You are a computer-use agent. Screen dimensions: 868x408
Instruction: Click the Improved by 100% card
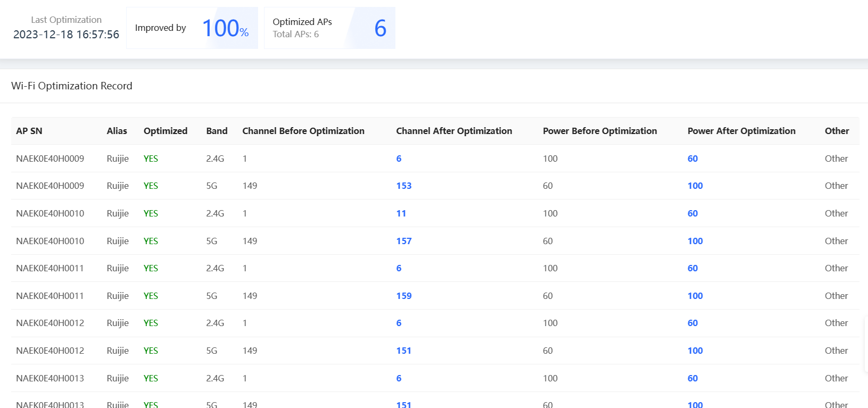192,28
